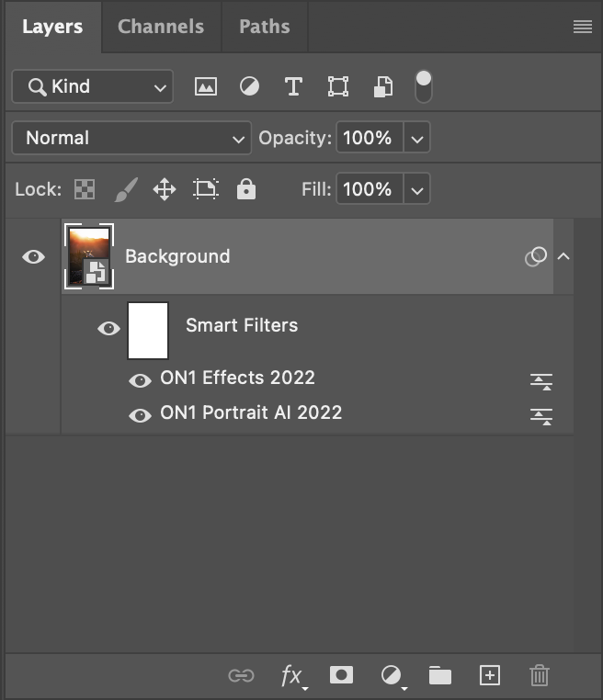Click the lock position move icon

point(165,190)
